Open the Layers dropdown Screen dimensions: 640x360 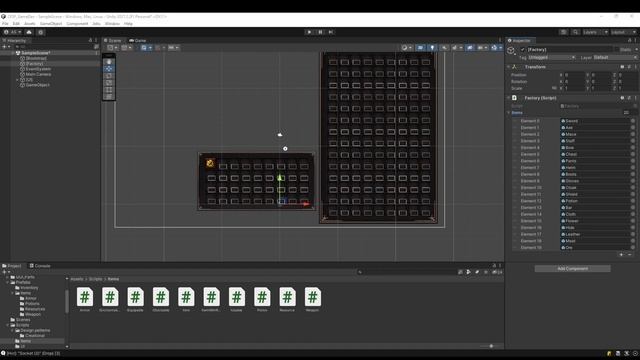click(x=595, y=32)
